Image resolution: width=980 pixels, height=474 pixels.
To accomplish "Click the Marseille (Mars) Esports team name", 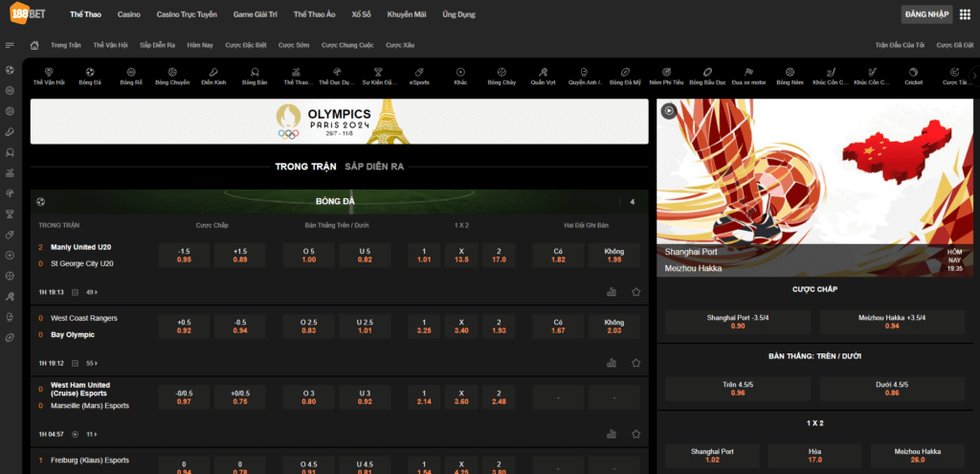I will pos(90,405).
